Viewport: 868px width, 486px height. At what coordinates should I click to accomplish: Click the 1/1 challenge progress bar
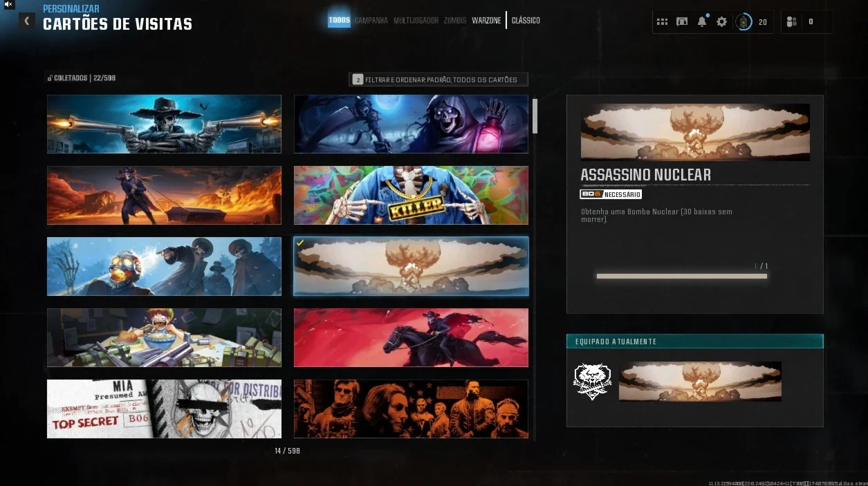coord(681,276)
